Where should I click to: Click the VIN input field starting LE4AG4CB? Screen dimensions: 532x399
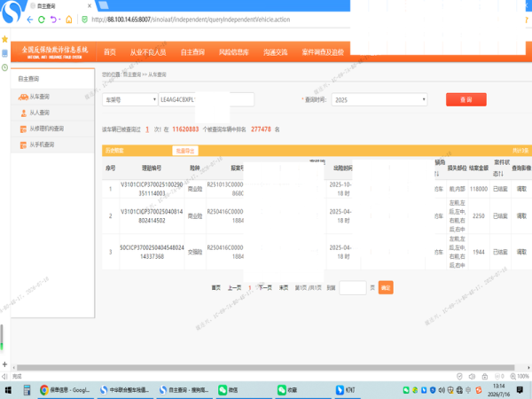point(207,99)
